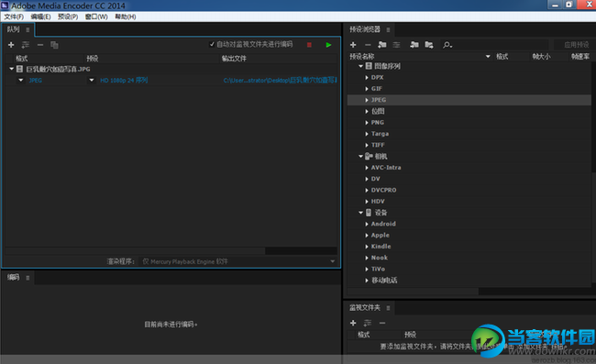The image size is (596, 364).
Task: Click the Remove minus icon in the queue toolbar
Action: 40,45
